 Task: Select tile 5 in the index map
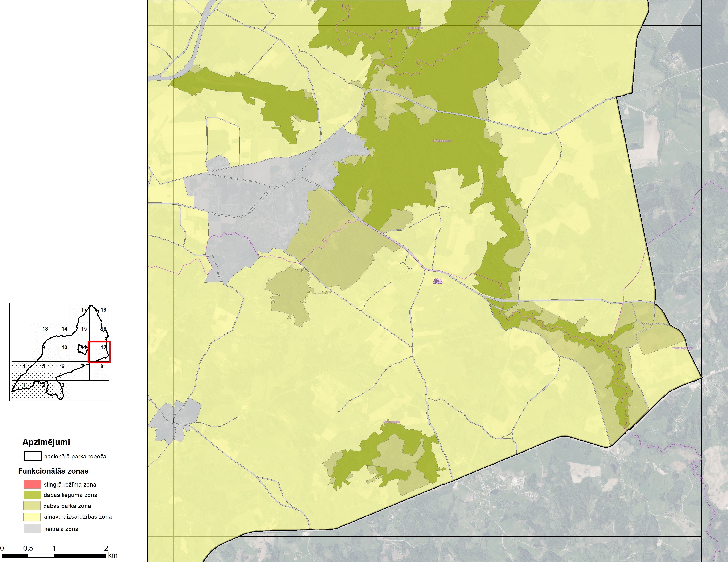click(x=43, y=366)
